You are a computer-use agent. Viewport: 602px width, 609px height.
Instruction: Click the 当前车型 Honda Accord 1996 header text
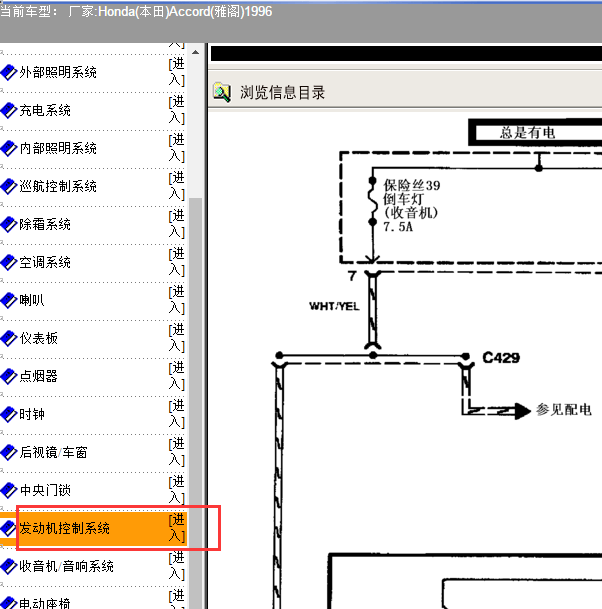tap(136, 12)
